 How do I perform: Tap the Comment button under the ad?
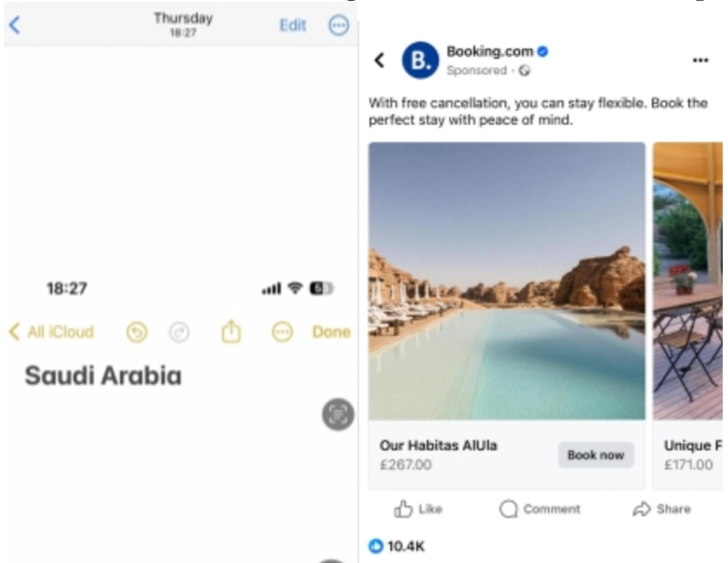[x=539, y=509]
